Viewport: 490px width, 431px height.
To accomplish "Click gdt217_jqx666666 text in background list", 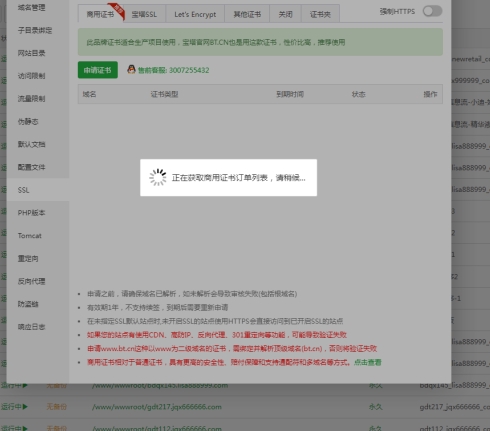I will [x=454, y=407].
